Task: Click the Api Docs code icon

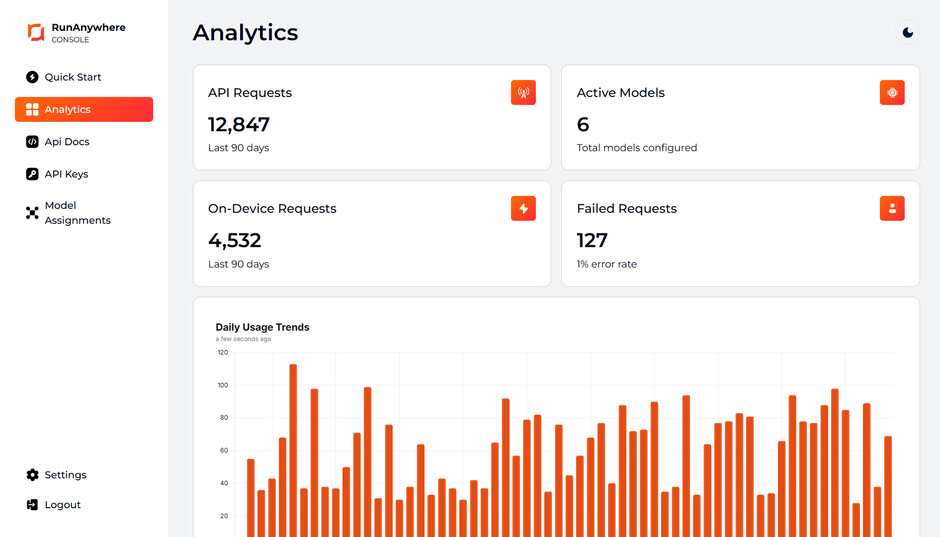Action: [32, 141]
